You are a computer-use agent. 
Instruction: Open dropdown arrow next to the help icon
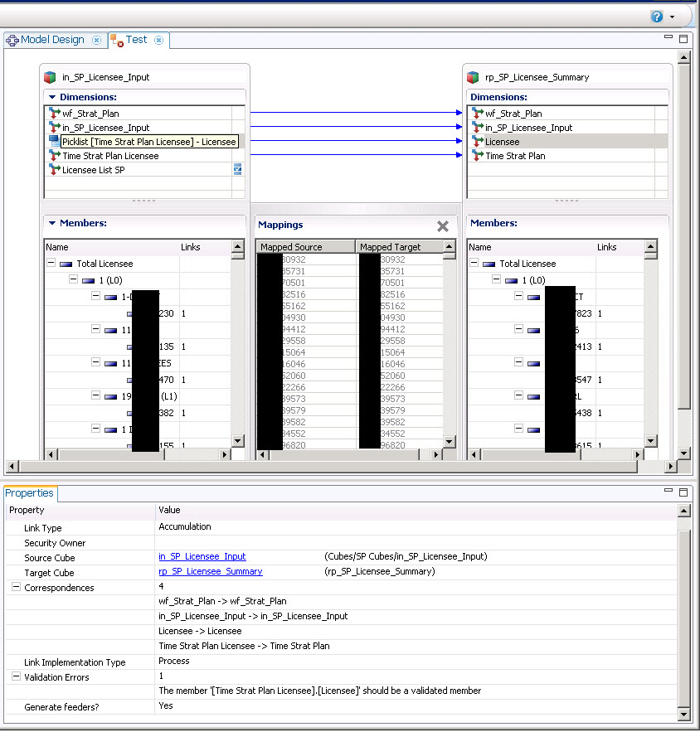[x=672, y=17]
